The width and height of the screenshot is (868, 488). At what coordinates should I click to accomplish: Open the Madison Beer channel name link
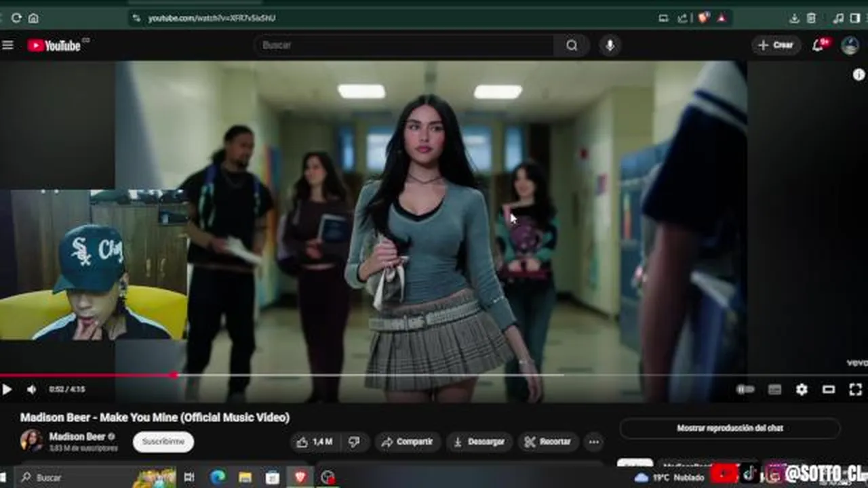77,436
